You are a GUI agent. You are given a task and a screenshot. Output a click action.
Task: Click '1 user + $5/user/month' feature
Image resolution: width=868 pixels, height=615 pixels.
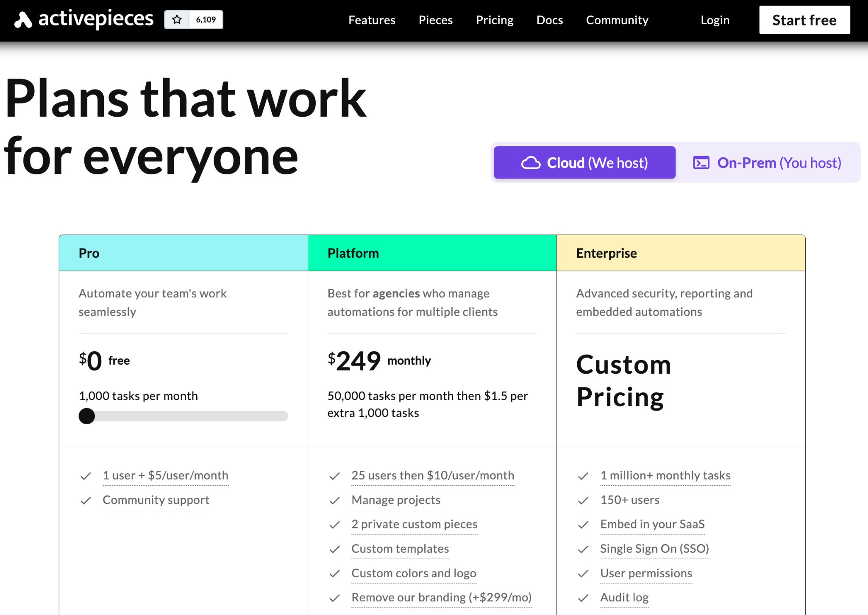[165, 475]
